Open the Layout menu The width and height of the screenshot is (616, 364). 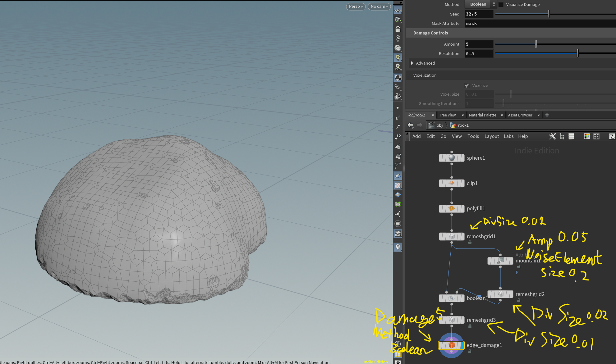point(492,136)
